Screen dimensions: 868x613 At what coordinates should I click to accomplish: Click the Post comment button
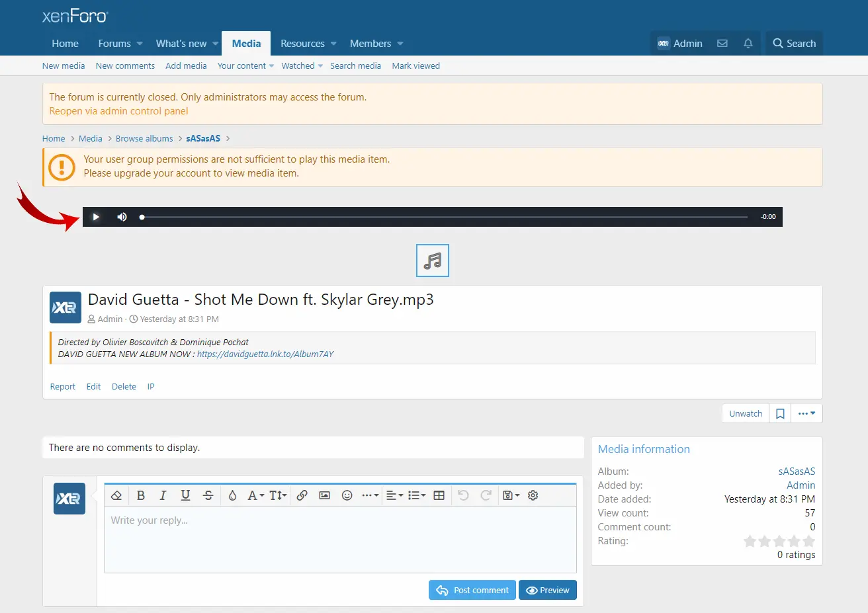(x=472, y=591)
